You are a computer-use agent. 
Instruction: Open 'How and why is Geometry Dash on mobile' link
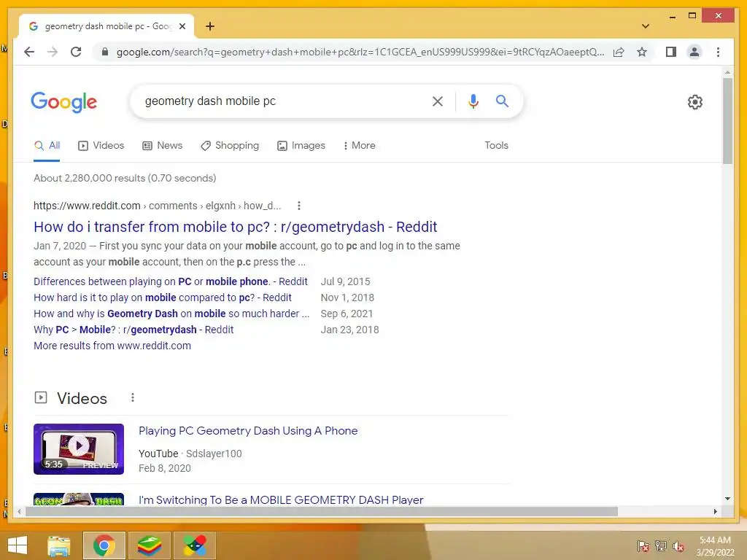click(x=171, y=314)
